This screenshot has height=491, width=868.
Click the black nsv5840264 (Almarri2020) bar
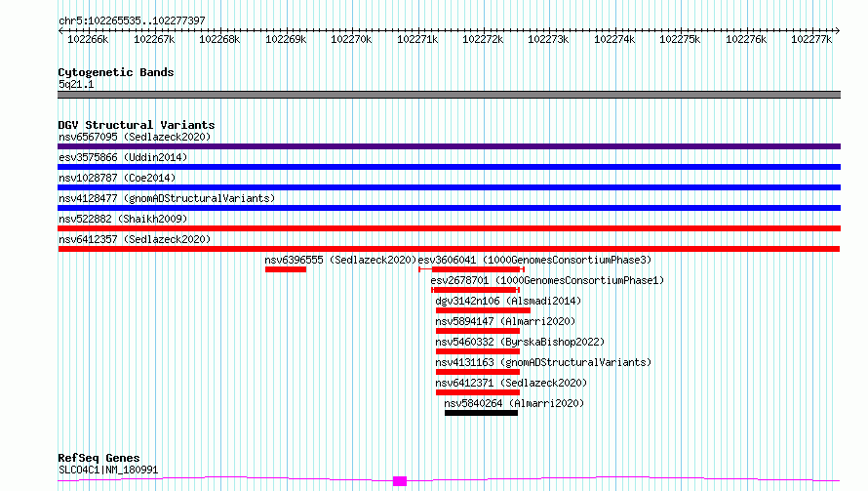[481, 413]
